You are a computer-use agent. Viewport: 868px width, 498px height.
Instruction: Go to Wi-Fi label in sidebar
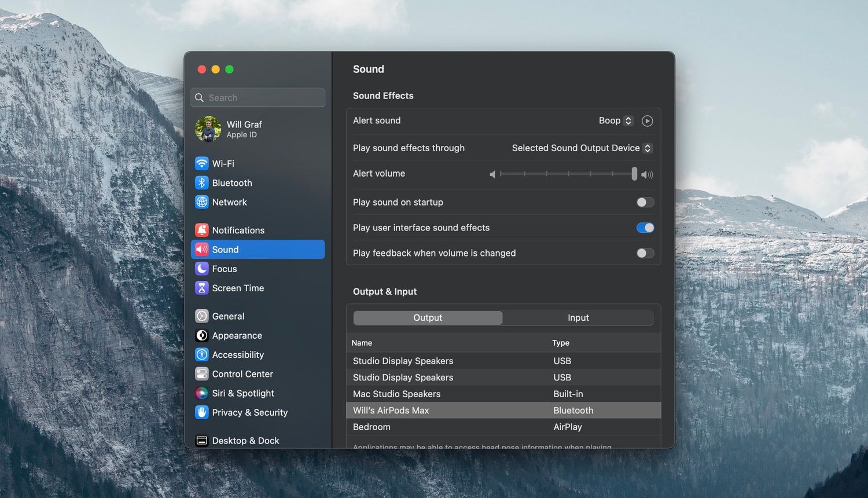(x=223, y=163)
